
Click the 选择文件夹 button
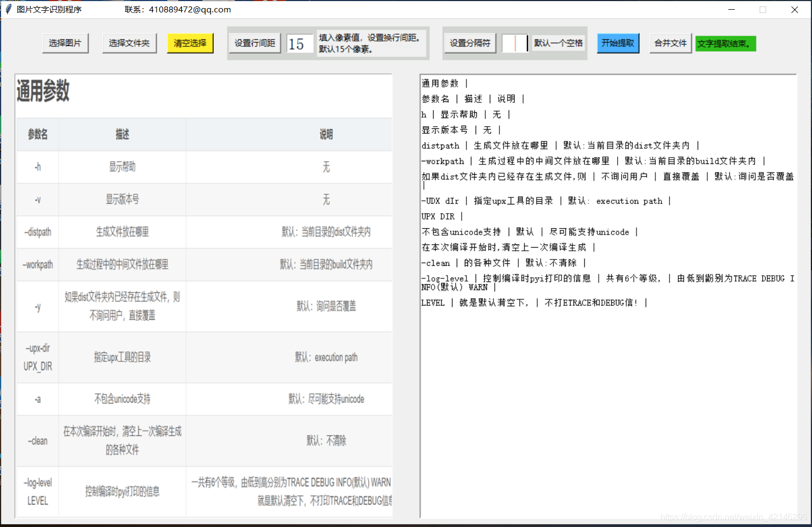[x=130, y=43]
